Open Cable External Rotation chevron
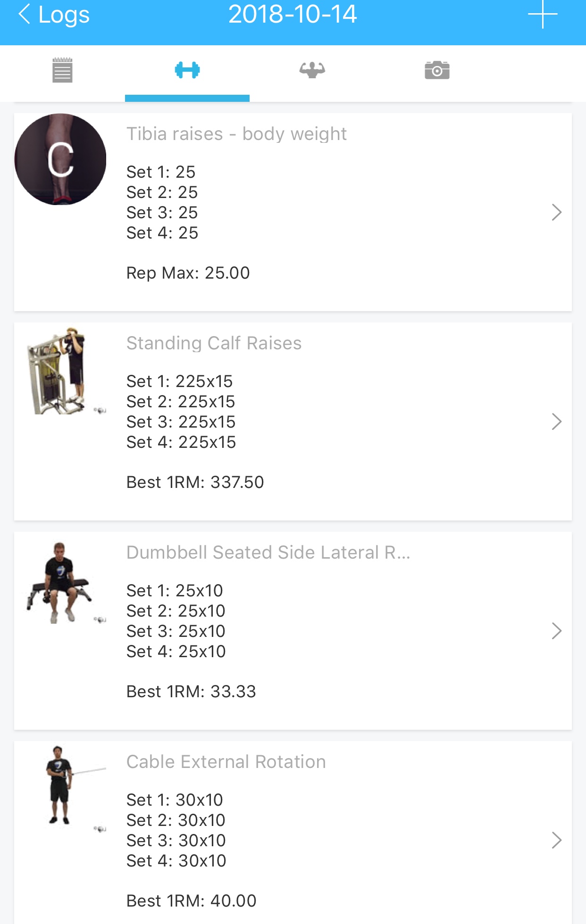 (x=557, y=841)
